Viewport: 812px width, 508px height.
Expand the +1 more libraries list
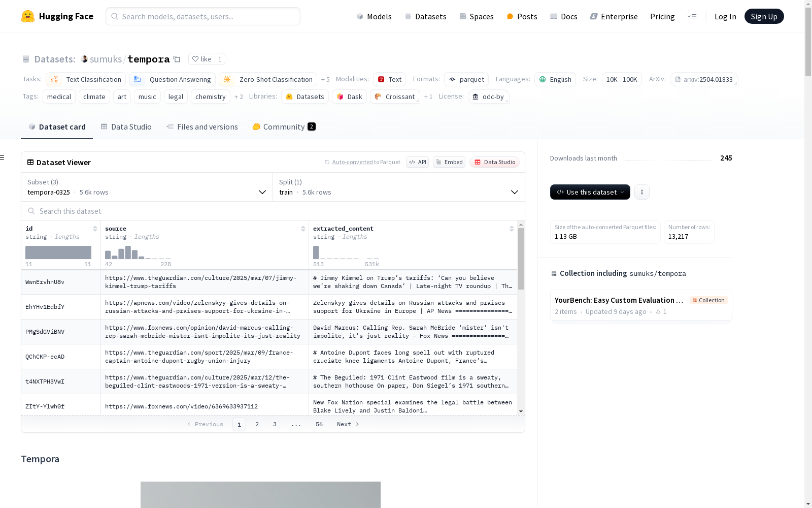428,97
